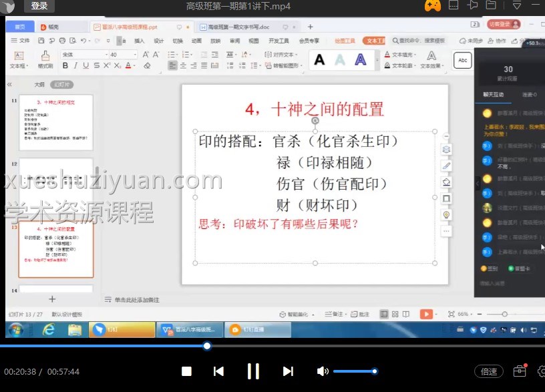The height and width of the screenshot is (392, 545).
Task: Click the 倍速 playback speed button
Action: pos(488,371)
